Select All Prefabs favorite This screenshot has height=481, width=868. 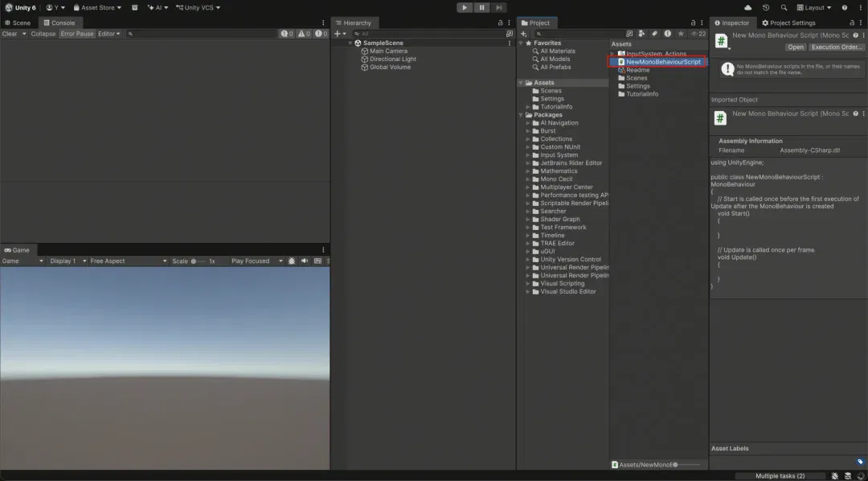(551, 67)
